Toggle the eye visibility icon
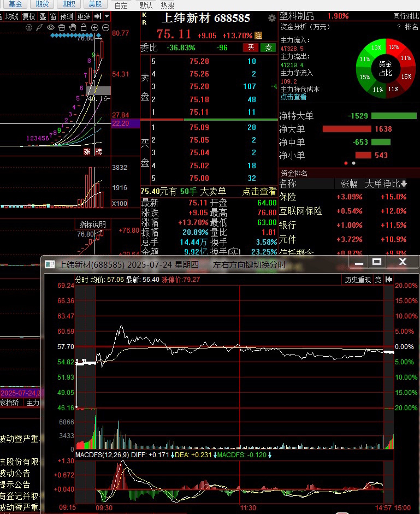The image size is (420, 514). pos(50,27)
